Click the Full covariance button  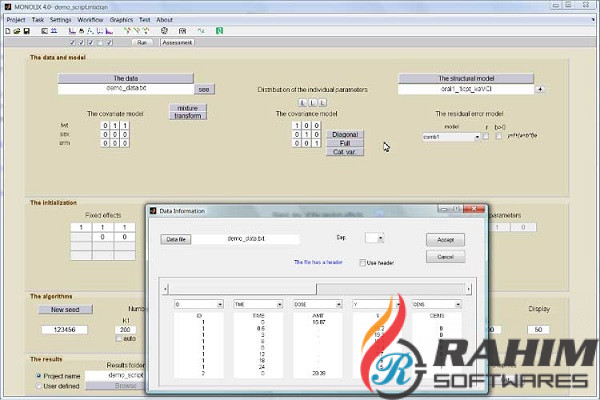345,143
